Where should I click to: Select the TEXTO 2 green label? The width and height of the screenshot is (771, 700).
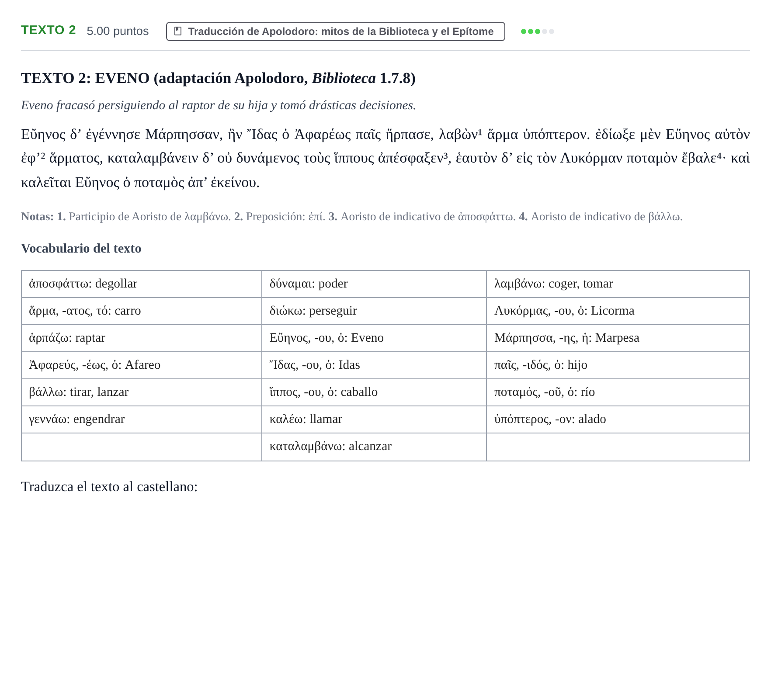coord(49,30)
